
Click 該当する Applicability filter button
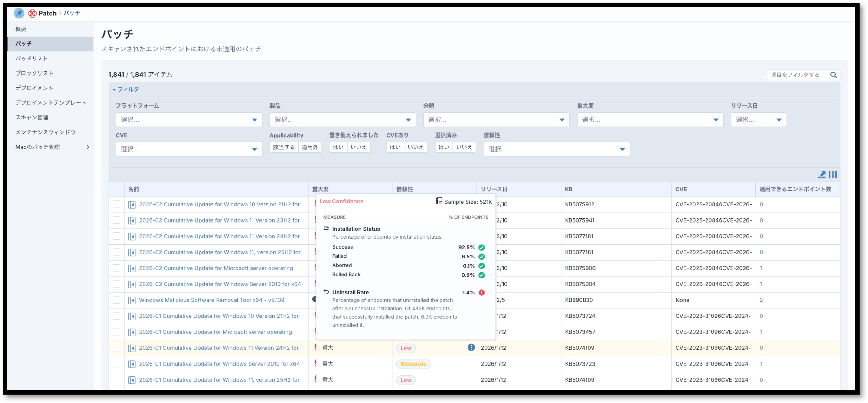[284, 147]
